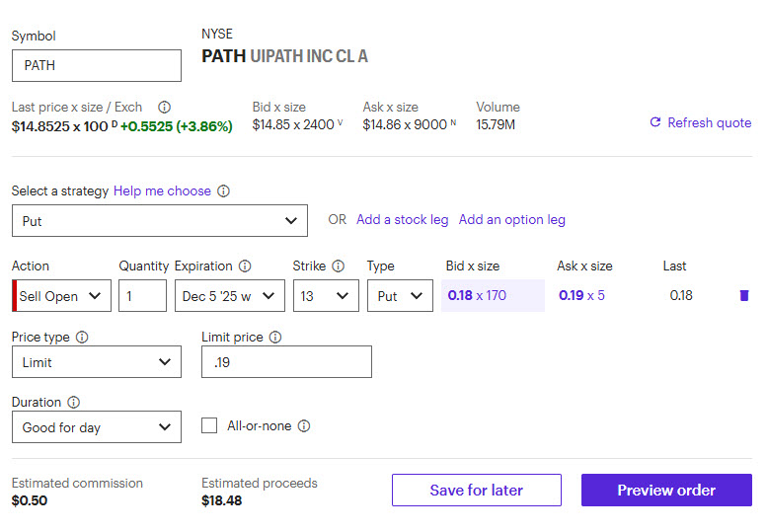767x532 pixels.
Task: Open the Strike 13 dropdown
Action: (326, 296)
